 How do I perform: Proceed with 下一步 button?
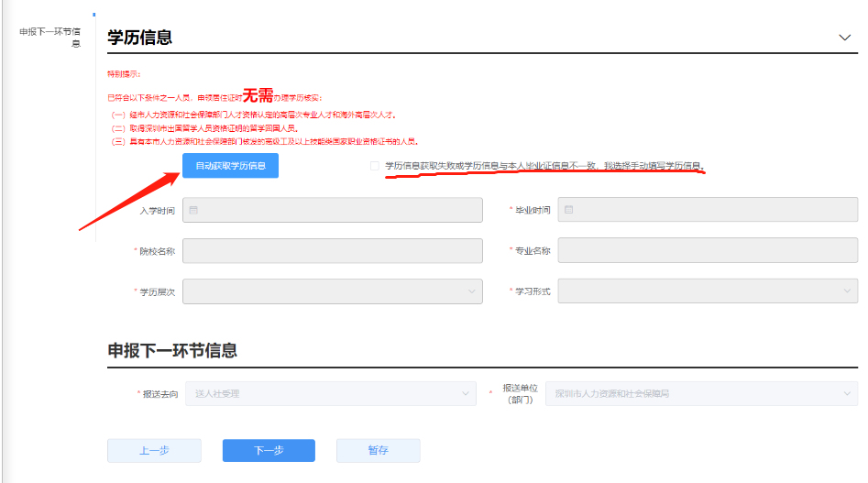click(269, 450)
